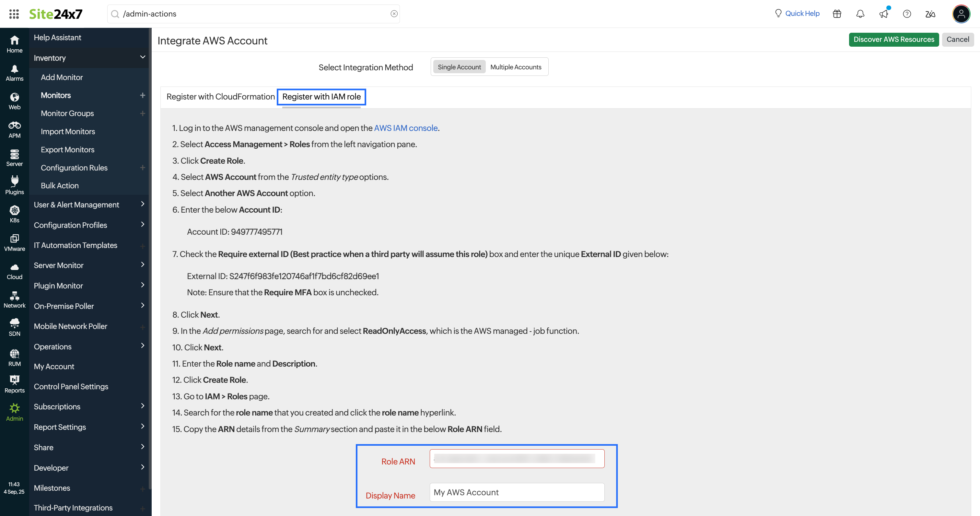
Task: Open the Alarms bell icon
Action: click(x=15, y=72)
